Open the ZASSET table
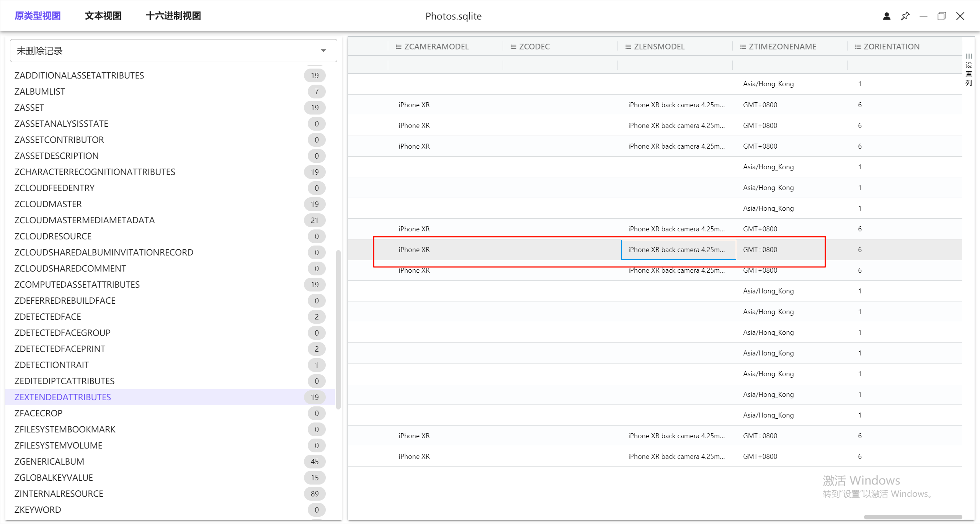 (29, 108)
